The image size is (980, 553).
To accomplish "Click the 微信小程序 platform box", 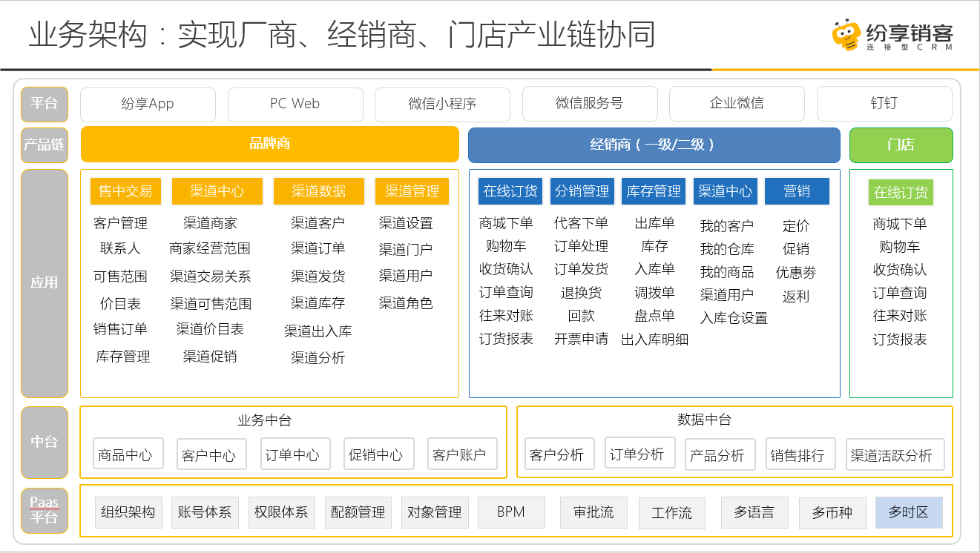I will click(442, 104).
